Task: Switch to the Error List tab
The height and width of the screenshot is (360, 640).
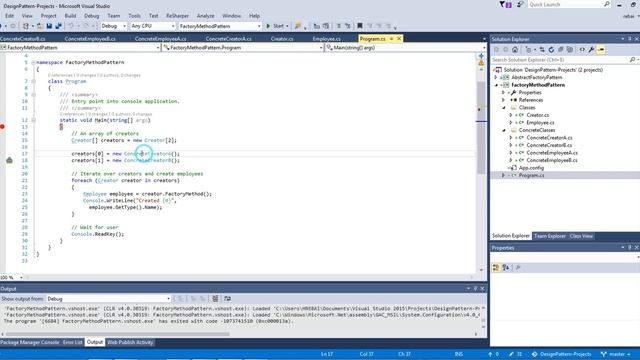Action: pos(72,342)
